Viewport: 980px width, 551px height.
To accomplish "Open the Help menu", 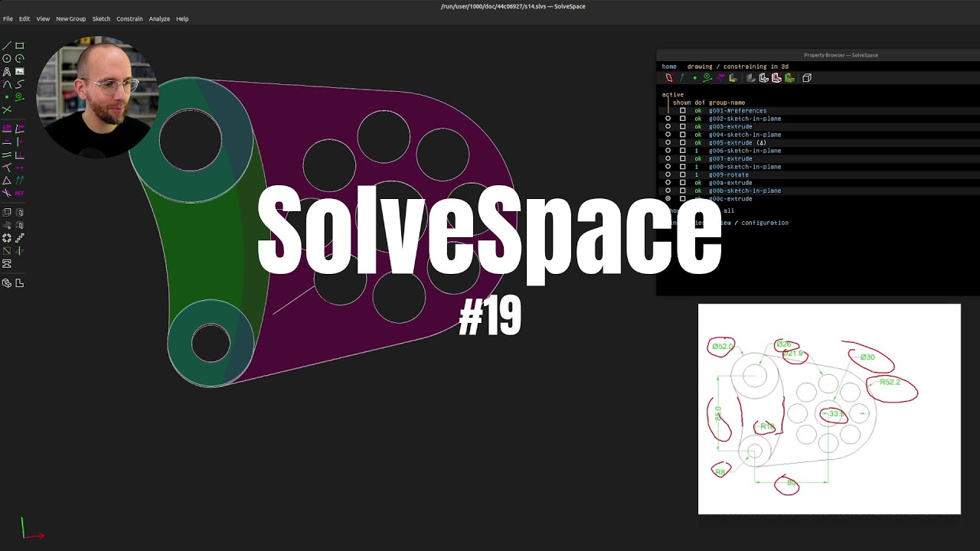I will (x=182, y=18).
